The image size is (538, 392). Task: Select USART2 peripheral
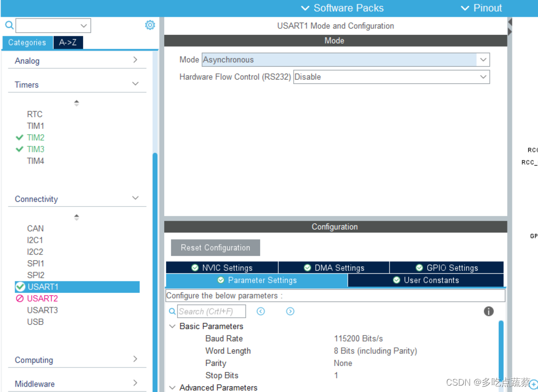click(42, 299)
